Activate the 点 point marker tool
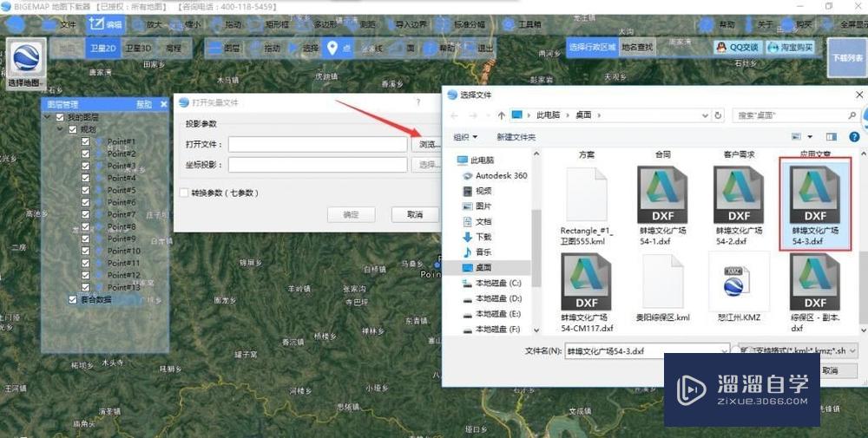868x438 pixels. [339, 49]
